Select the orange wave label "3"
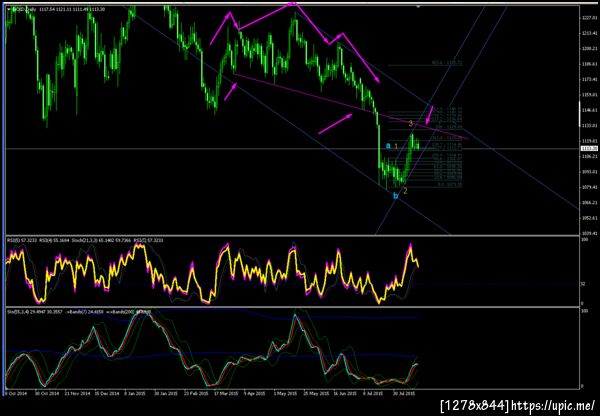 coord(411,123)
